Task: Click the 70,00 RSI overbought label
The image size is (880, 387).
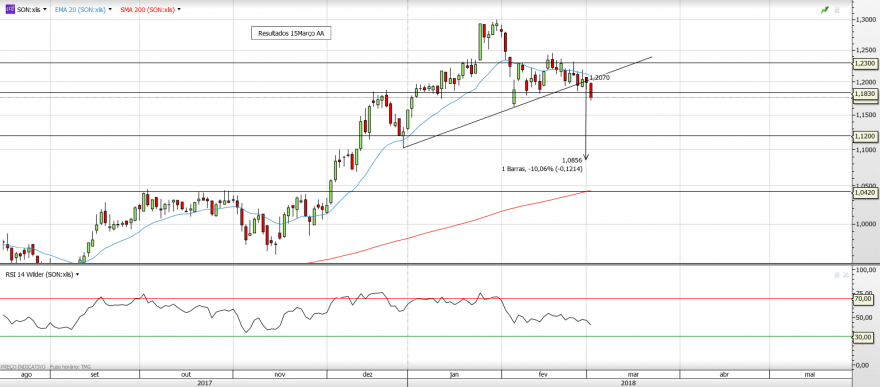Action: [863, 300]
